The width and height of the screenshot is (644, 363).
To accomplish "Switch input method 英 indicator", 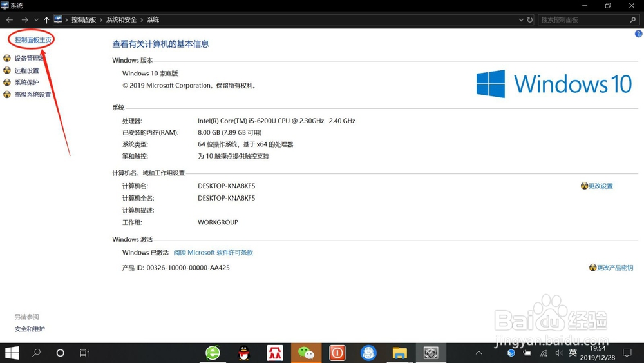I will [573, 353].
